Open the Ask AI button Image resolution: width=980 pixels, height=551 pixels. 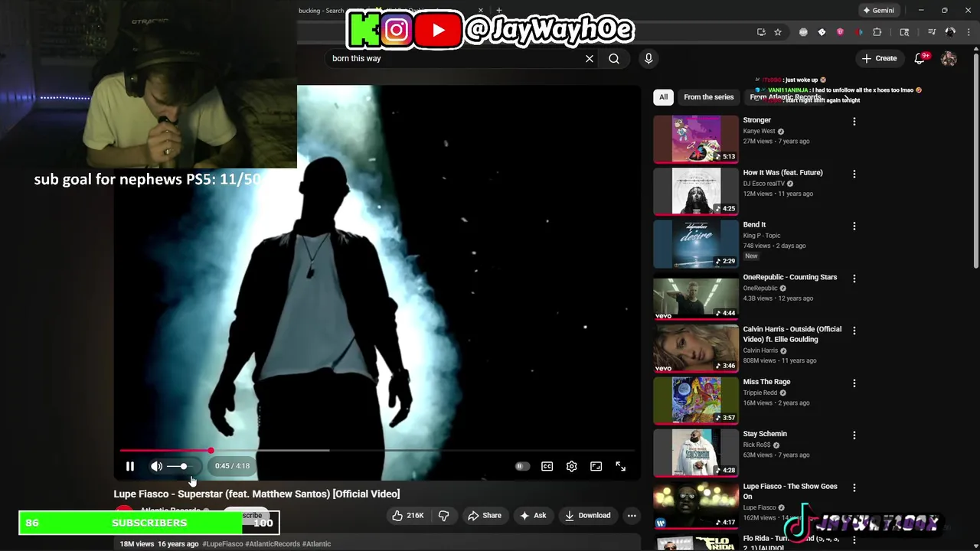(533, 516)
